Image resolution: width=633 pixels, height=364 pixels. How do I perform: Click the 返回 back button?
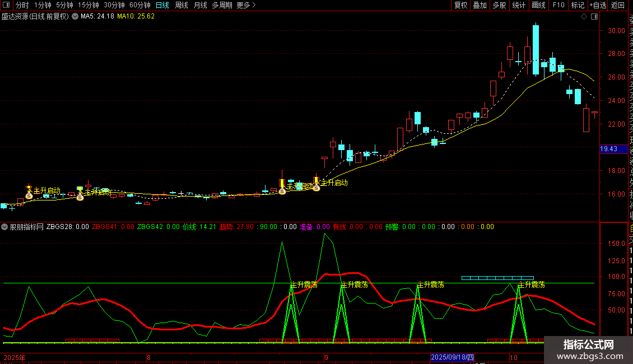tap(618, 5)
